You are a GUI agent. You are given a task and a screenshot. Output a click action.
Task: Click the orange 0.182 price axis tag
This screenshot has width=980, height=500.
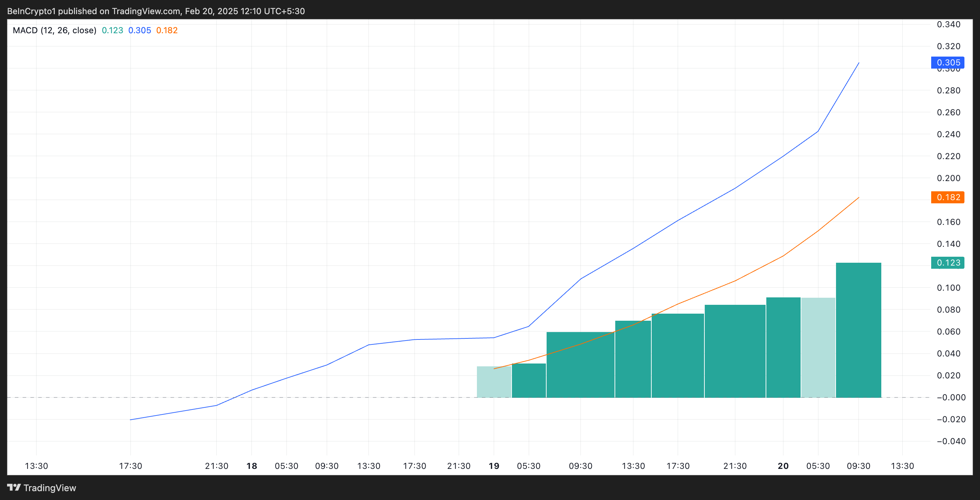coord(947,197)
